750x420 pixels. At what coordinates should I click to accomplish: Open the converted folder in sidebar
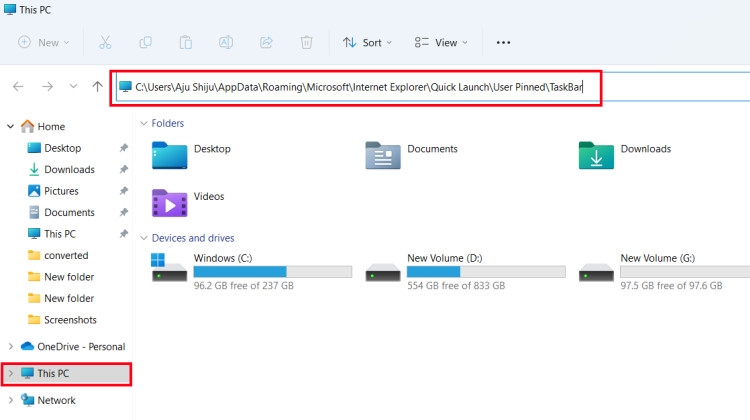point(66,255)
